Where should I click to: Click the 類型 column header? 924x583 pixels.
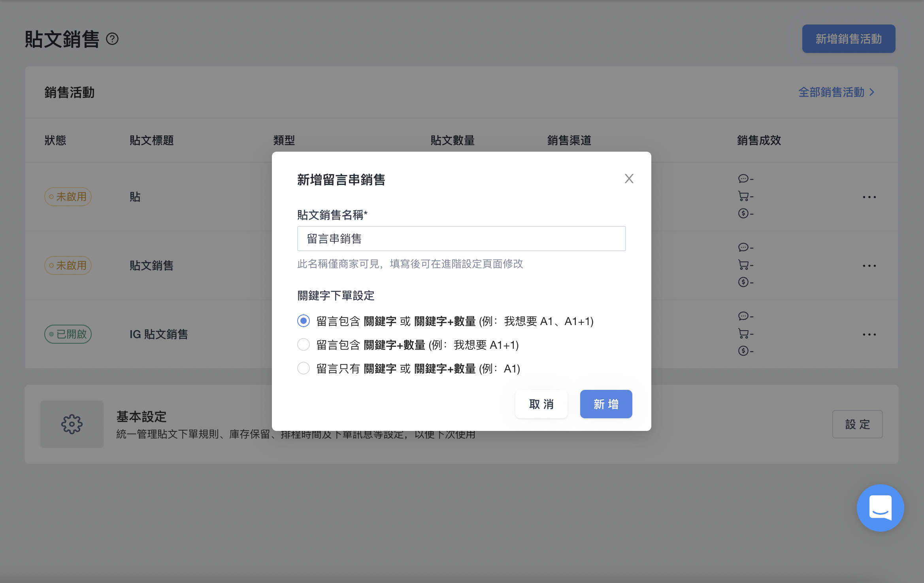(x=284, y=140)
